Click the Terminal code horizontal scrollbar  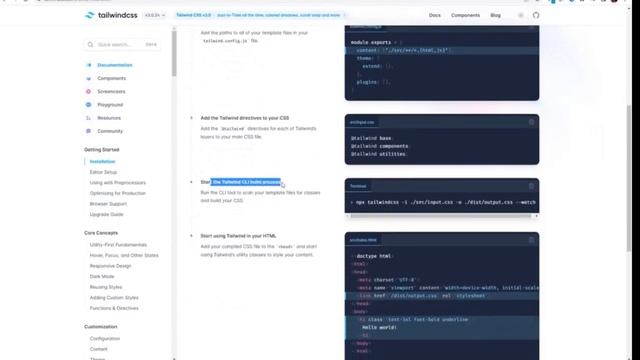440,216
